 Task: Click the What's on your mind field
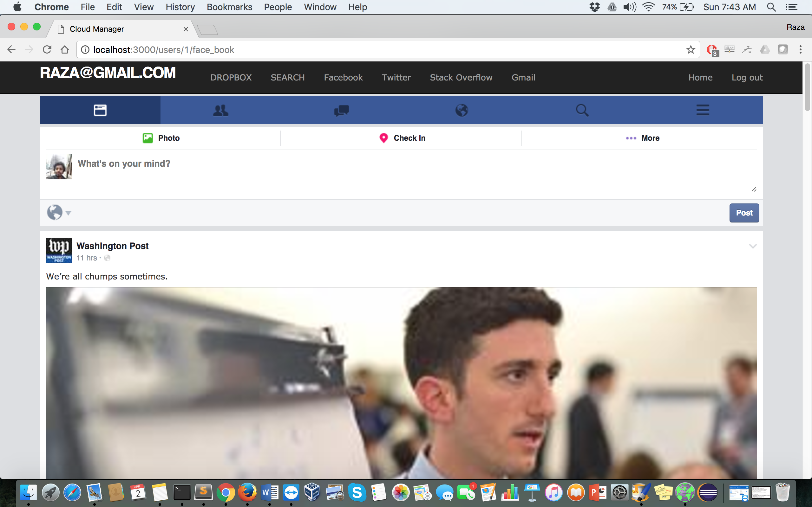pyautogui.click(x=403, y=171)
